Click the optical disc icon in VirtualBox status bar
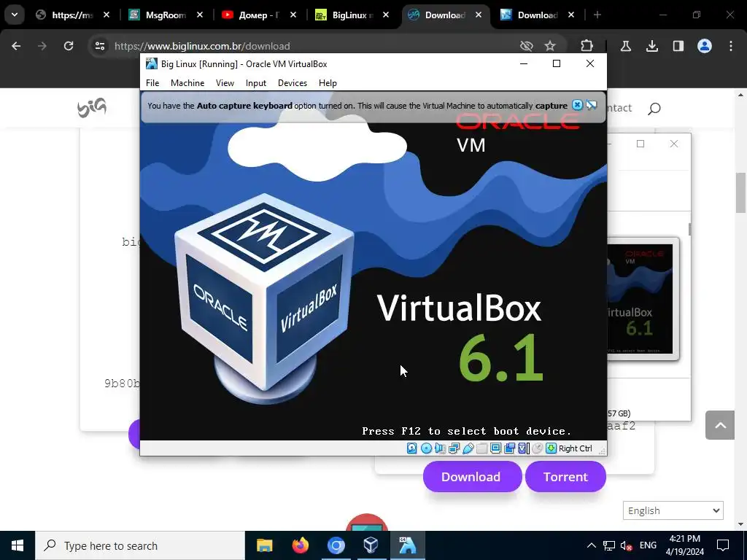Viewport: 747px width, 560px height. click(426, 448)
